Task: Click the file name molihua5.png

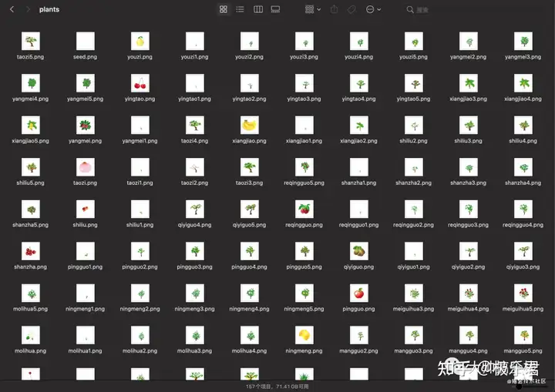Action: [30, 310]
